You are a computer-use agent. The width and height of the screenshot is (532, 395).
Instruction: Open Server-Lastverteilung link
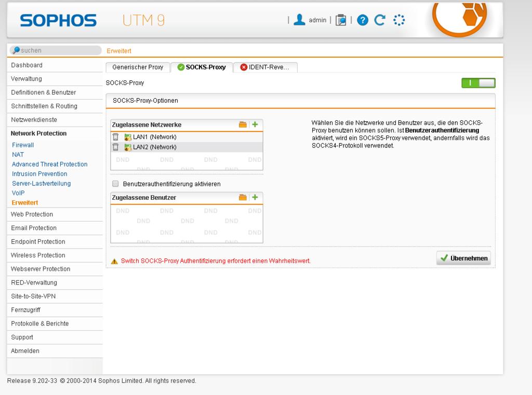(42, 183)
